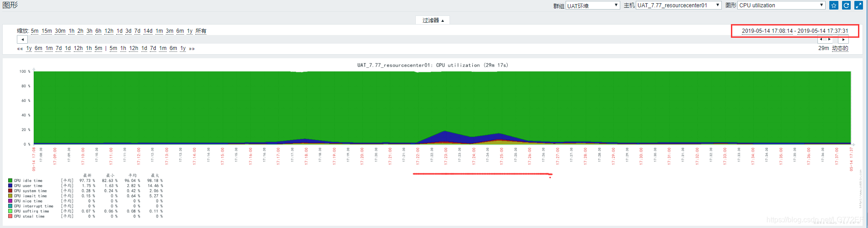Set zoom to 15m
Image resolution: width=868 pixels, height=228 pixels.
46,31
